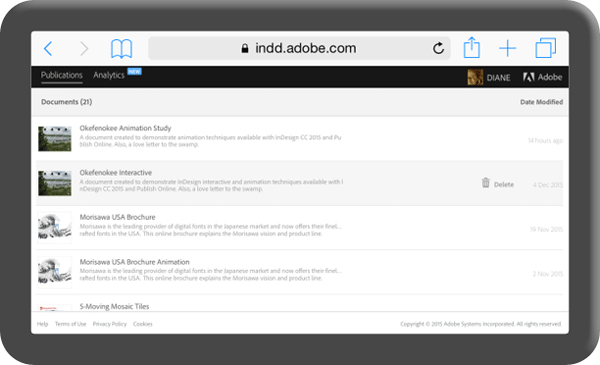Select the indd.adobe.com address field
Viewport: 600px width, 365px height.
pyautogui.click(x=299, y=48)
